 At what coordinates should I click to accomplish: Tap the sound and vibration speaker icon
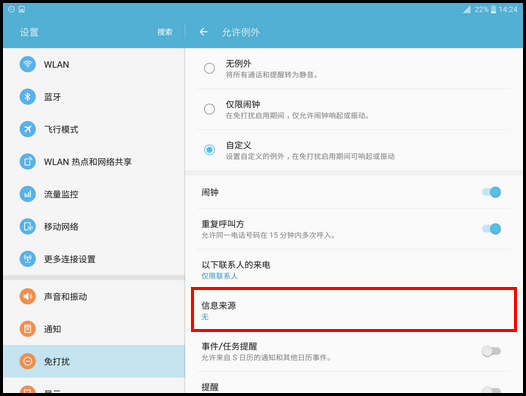click(28, 296)
